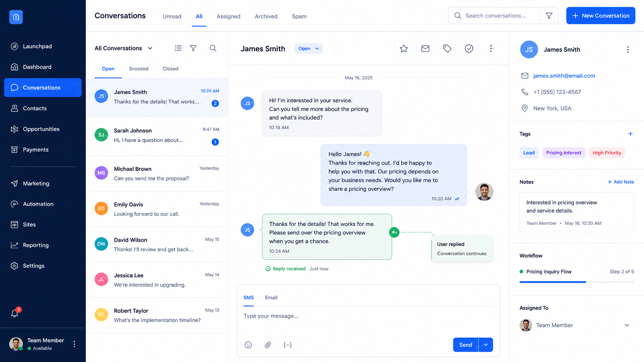Insert a custom variable with braces icon

288,345
